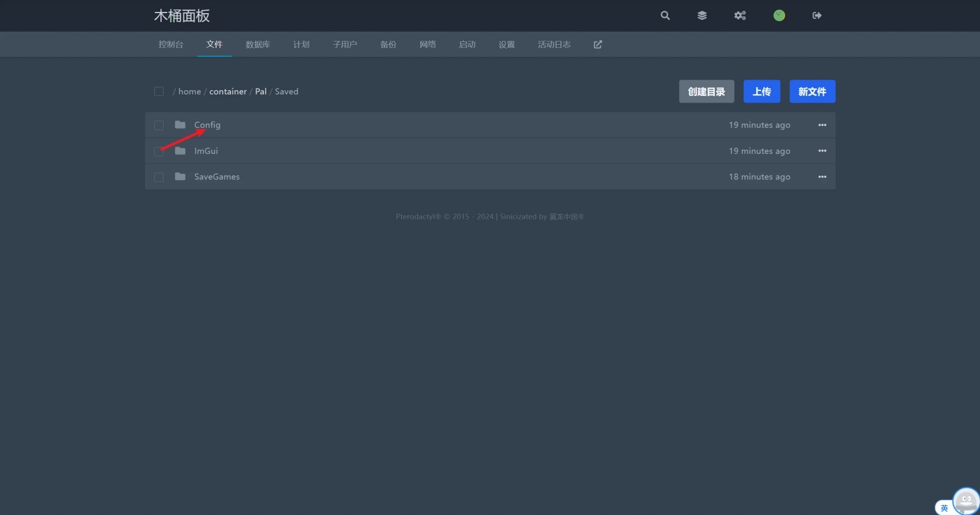Navigate to Pal in the breadcrumb
The image size is (980, 515).
[261, 92]
